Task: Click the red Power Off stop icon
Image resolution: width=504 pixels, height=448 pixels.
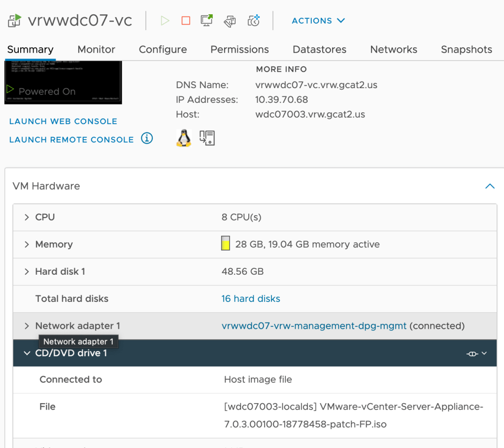Action: pos(186,21)
